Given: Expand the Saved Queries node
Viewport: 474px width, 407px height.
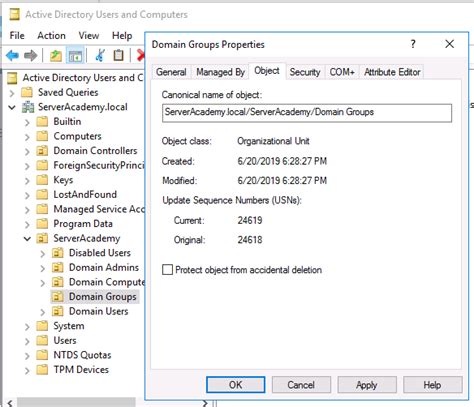Looking at the screenshot, I should (x=12, y=93).
